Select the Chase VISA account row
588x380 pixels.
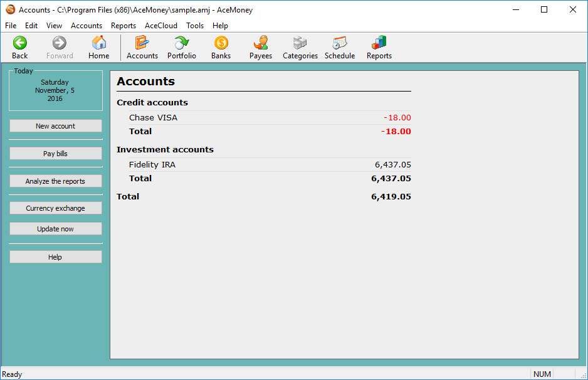(x=153, y=117)
